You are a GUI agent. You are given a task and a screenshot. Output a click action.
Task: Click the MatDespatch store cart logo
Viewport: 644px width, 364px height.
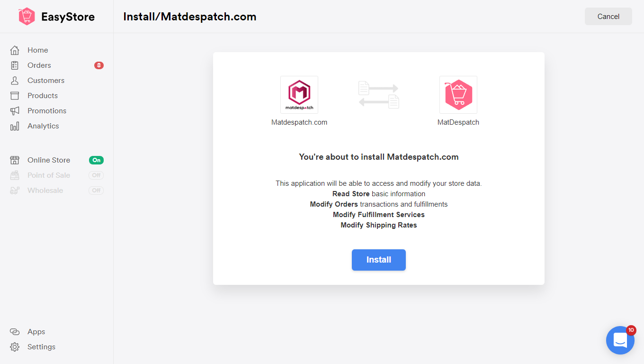[458, 95]
